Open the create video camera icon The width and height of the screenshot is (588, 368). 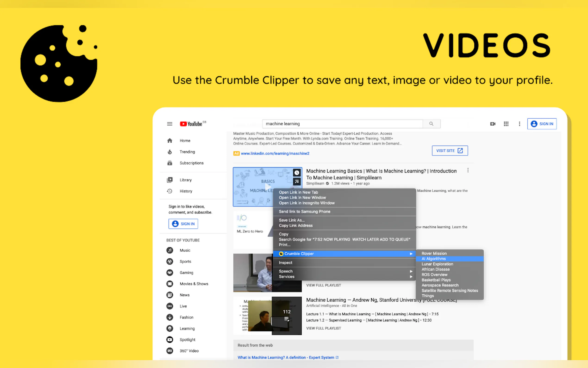(x=493, y=124)
